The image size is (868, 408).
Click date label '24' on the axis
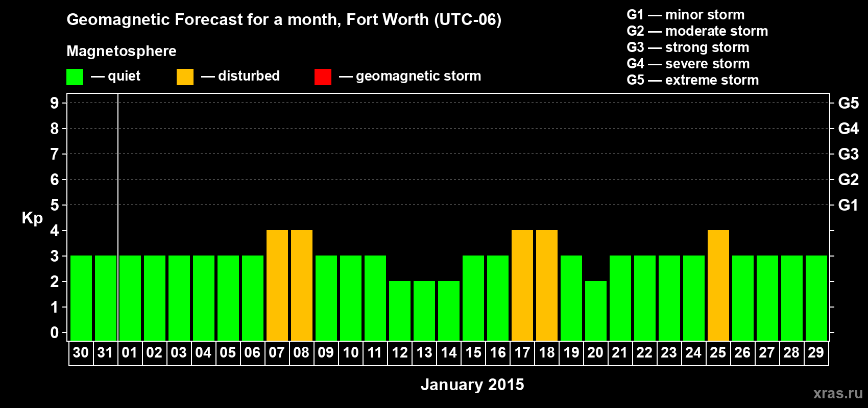point(693,352)
